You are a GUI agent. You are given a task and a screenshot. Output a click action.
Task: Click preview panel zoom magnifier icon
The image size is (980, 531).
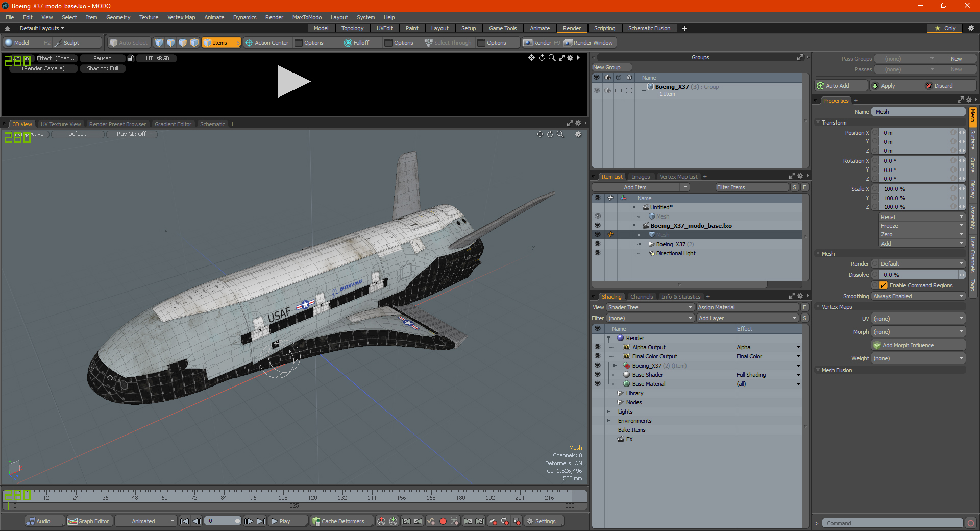click(x=552, y=58)
